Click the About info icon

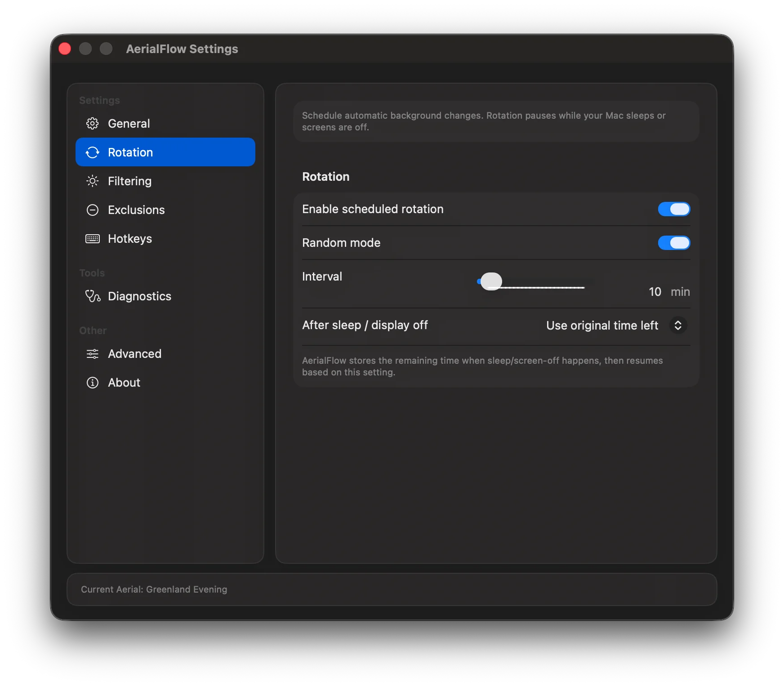pos(92,383)
